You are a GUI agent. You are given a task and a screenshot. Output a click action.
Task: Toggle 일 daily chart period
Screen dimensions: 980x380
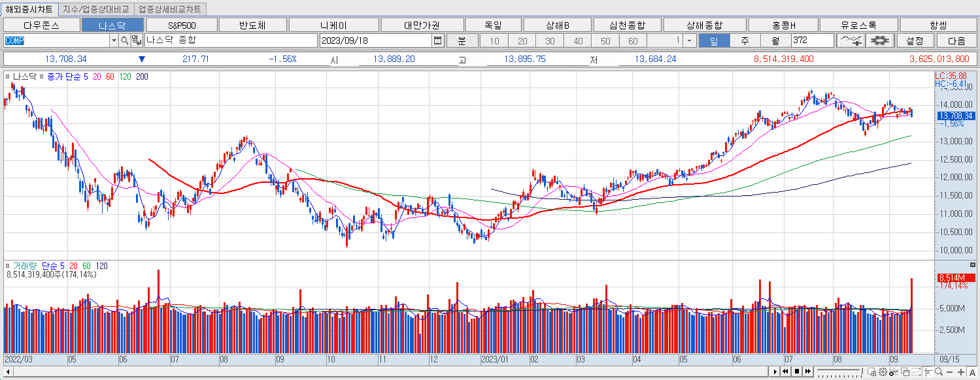(x=714, y=40)
